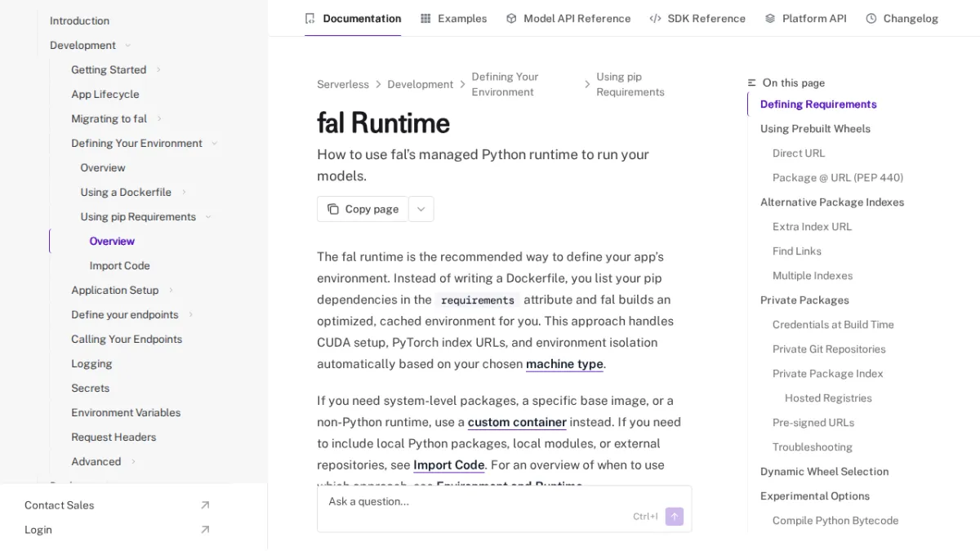Collapse Using pip Requirements section
Screen dimensions: 980x551
tap(208, 217)
